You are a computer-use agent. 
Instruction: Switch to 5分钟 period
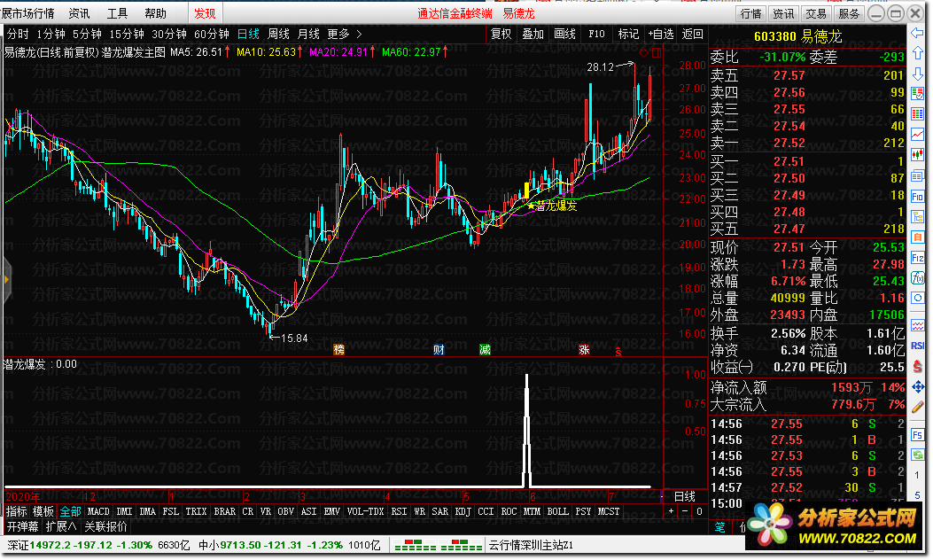pyautogui.click(x=87, y=34)
